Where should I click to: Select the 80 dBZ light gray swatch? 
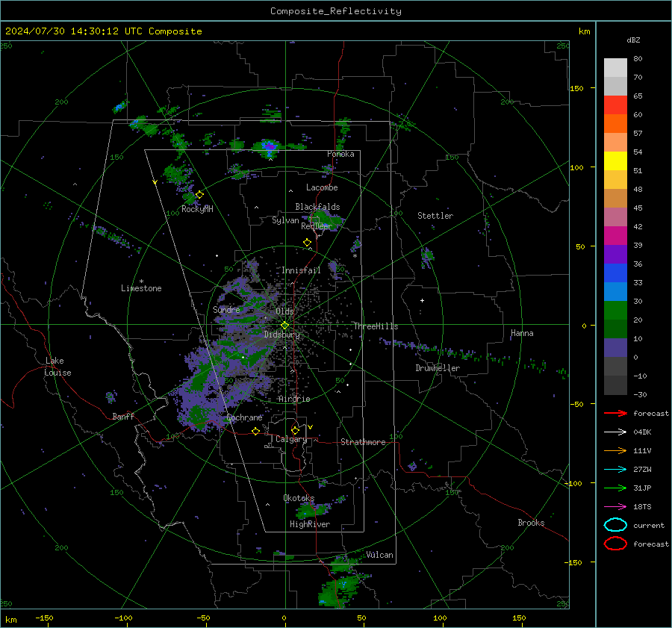615,67
